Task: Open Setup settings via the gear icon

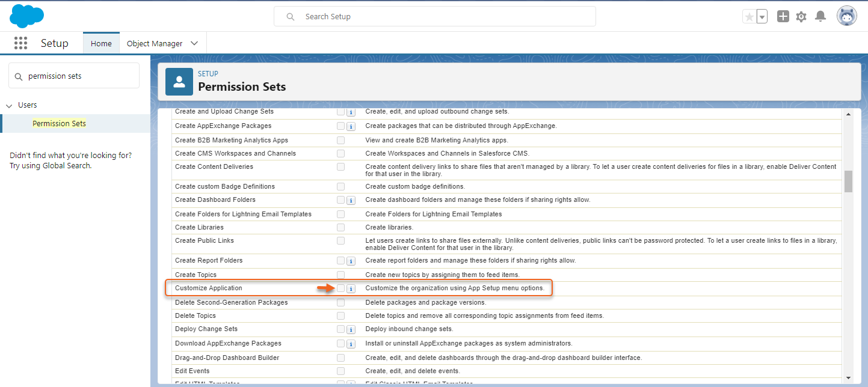Action: (801, 16)
